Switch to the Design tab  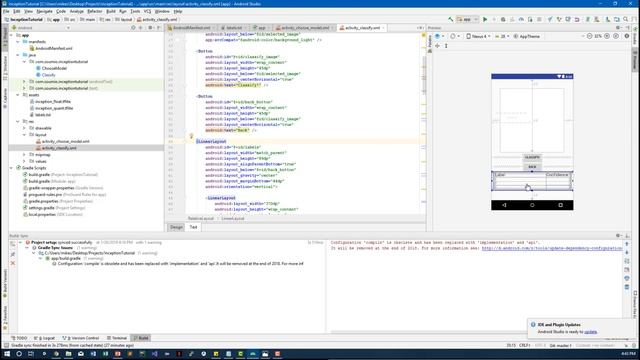(x=176, y=227)
